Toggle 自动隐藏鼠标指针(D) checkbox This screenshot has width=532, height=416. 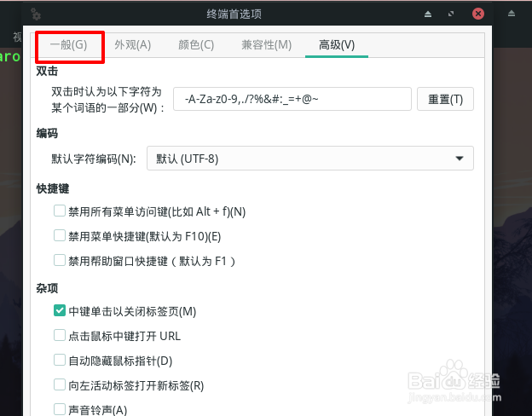click(x=60, y=361)
